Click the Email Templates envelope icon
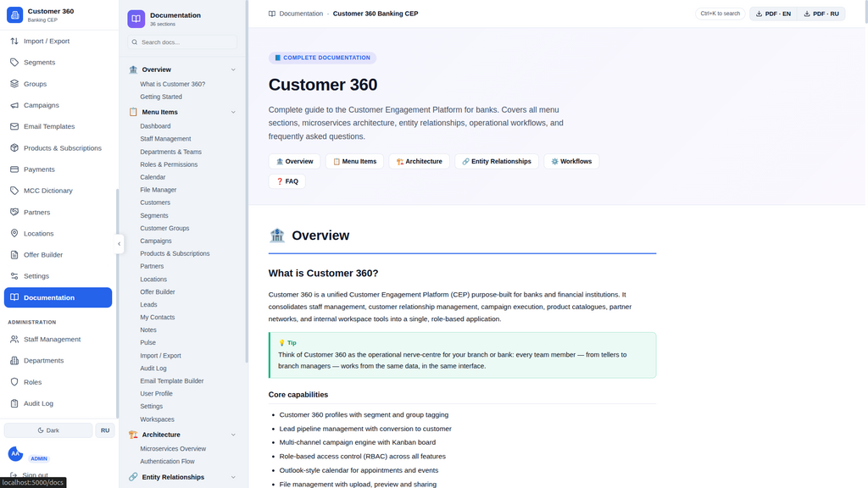Screen dimensions: 868x488 coord(14,126)
